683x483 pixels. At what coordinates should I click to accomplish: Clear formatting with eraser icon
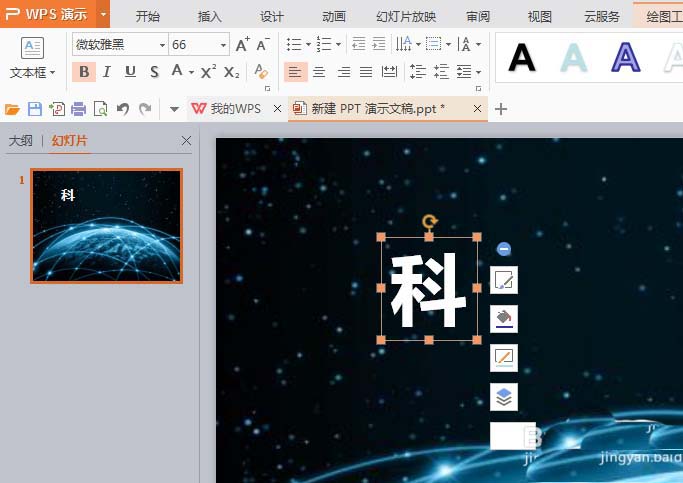[261, 71]
